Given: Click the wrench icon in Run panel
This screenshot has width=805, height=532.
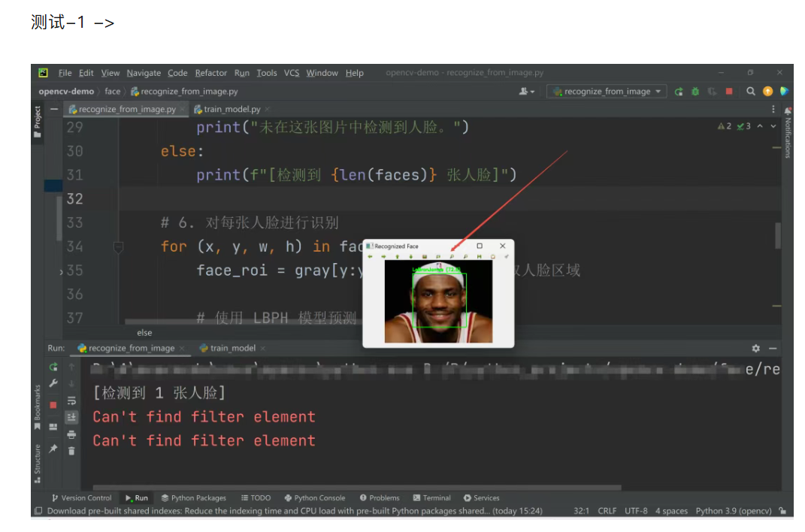Looking at the screenshot, I should 53,383.
